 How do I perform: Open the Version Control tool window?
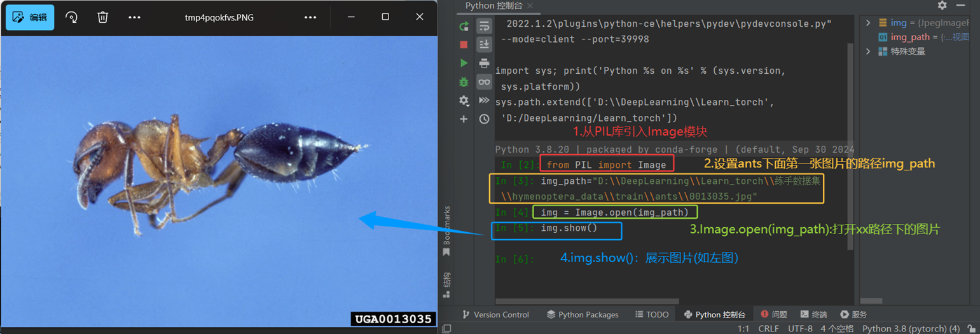click(495, 314)
